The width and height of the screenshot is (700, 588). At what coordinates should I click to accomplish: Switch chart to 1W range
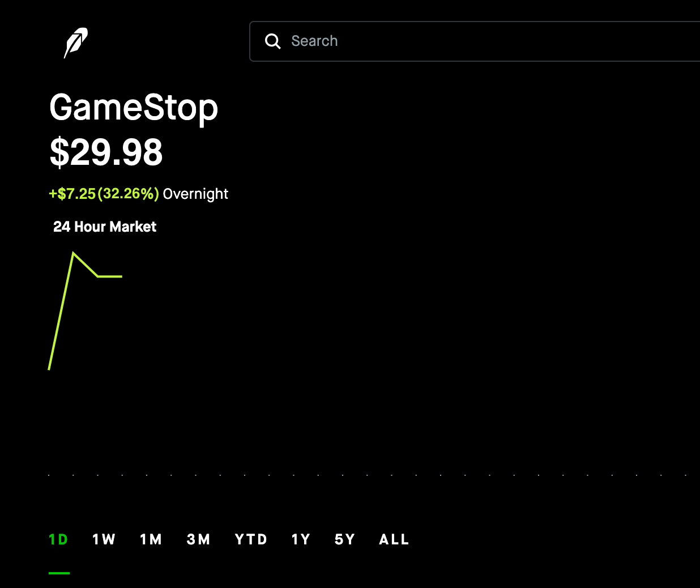104,539
